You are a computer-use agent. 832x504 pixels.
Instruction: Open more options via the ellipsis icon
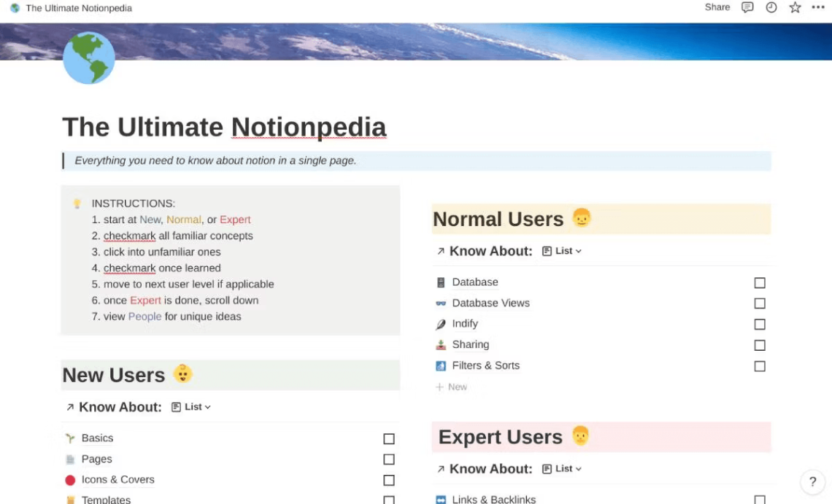[x=818, y=7]
